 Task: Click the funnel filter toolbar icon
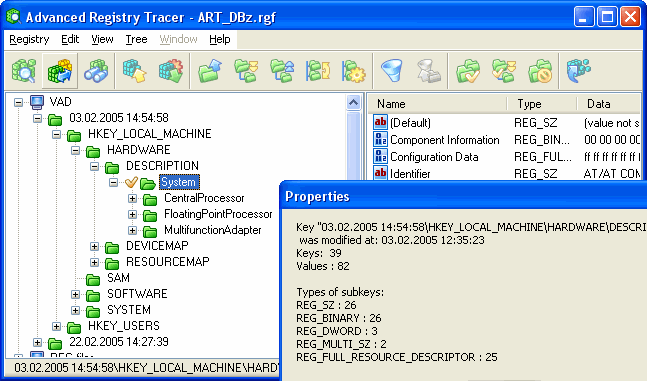[391, 71]
